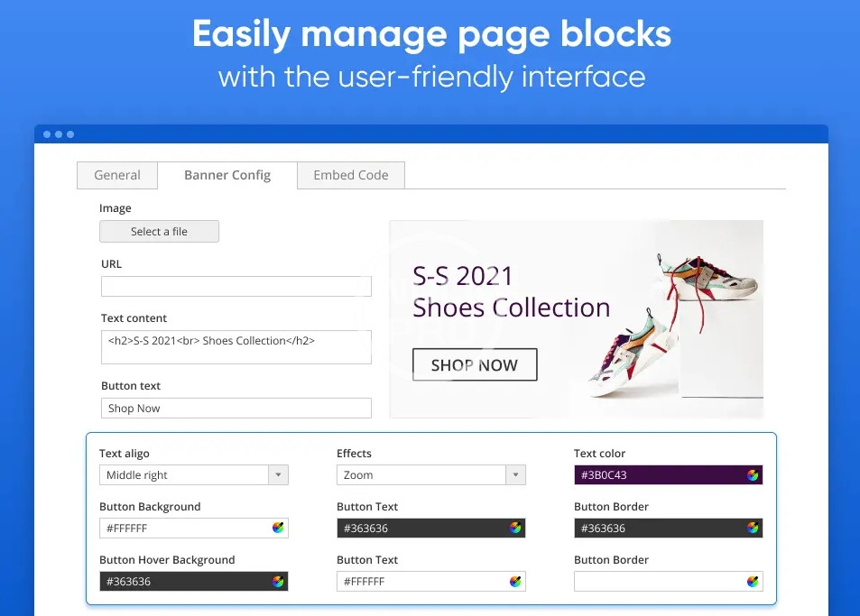Open the Embed Code tab
This screenshot has width=860, height=616.
[351, 175]
